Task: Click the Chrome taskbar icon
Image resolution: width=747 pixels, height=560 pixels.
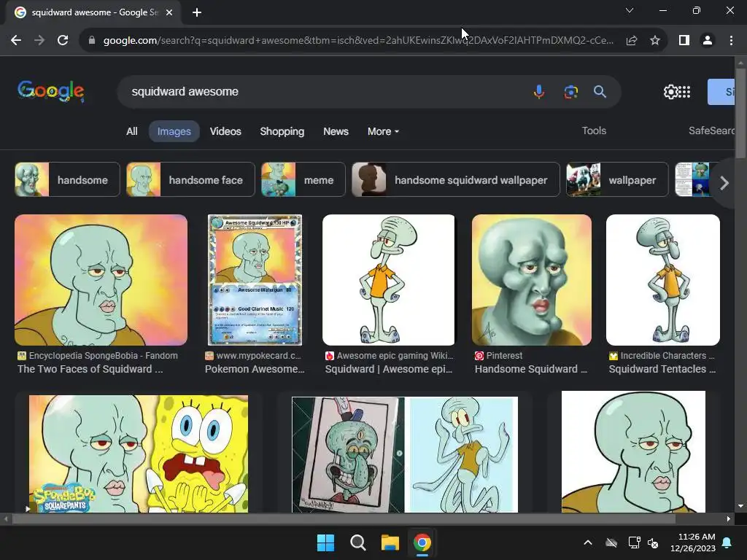Action: [422, 542]
